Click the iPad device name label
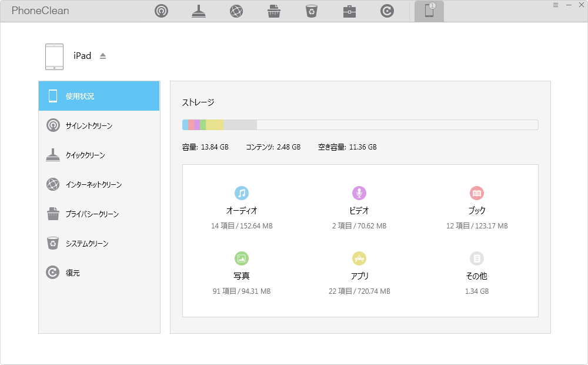Viewport: 588px width, 365px height. [x=82, y=56]
